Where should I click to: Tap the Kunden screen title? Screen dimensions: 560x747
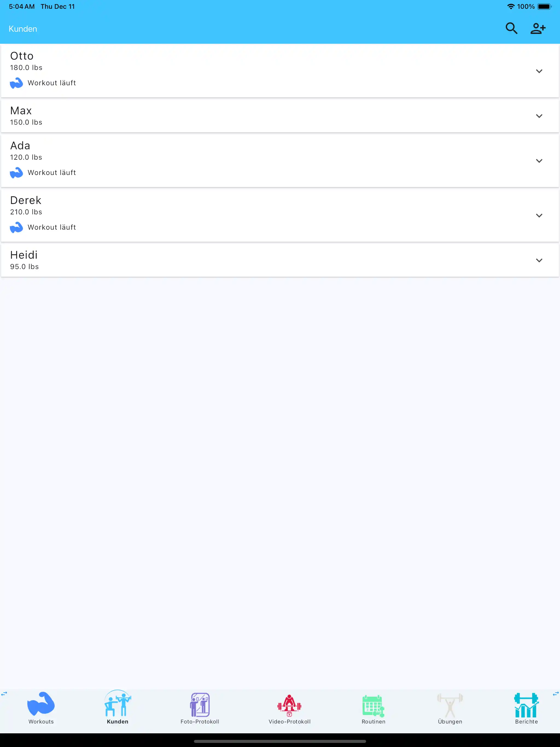[x=22, y=29]
